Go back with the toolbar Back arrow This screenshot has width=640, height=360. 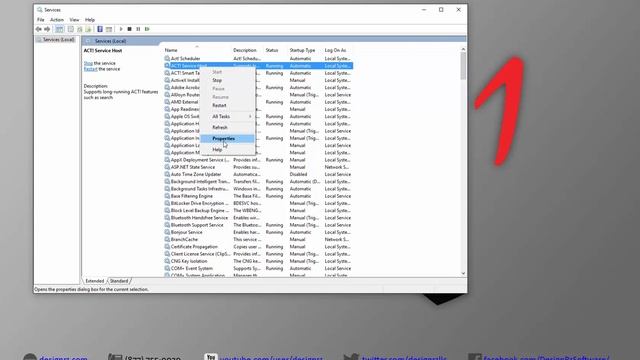39,29
